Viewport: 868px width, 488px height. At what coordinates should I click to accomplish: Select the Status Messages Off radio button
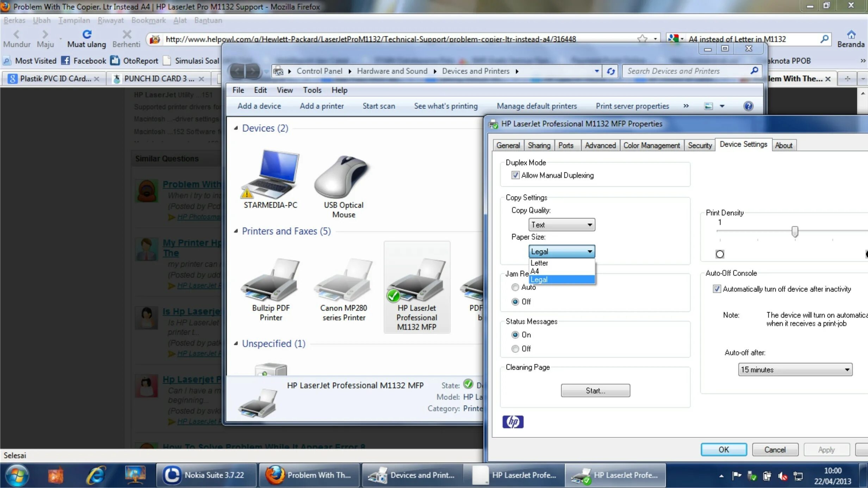click(x=515, y=348)
